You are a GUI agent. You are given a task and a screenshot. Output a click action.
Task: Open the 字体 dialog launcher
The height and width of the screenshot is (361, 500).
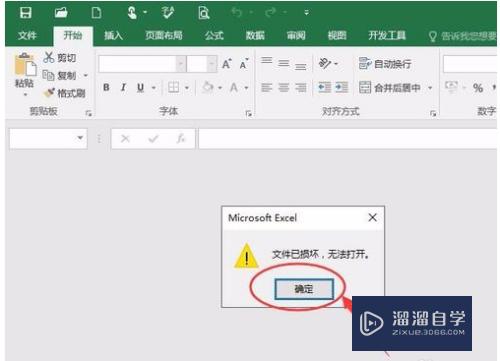pyautogui.click(x=248, y=114)
